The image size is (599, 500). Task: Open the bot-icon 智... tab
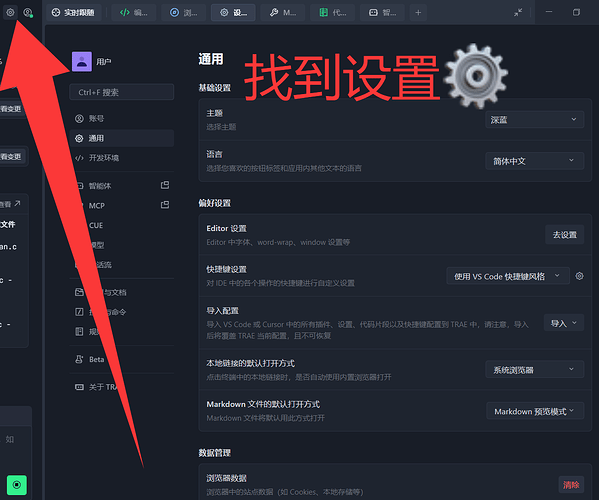pos(382,13)
